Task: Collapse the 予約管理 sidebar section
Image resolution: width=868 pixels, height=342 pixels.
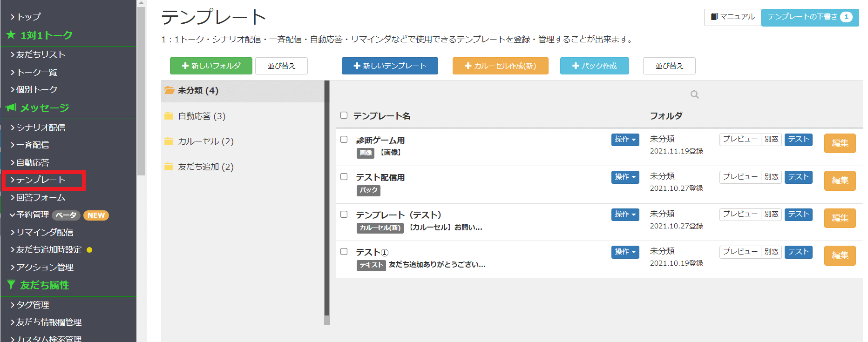Action: point(29,215)
